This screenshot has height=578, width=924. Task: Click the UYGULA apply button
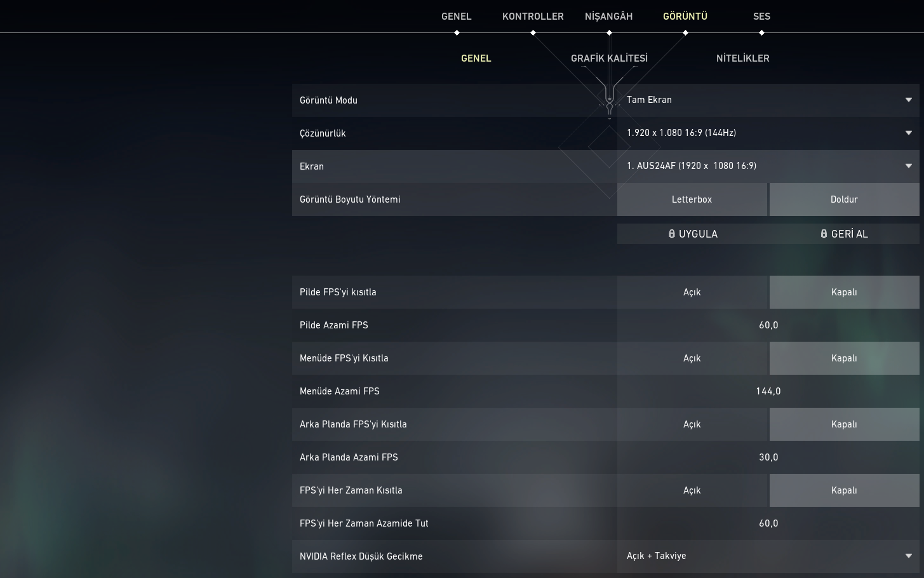pos(692,234)
